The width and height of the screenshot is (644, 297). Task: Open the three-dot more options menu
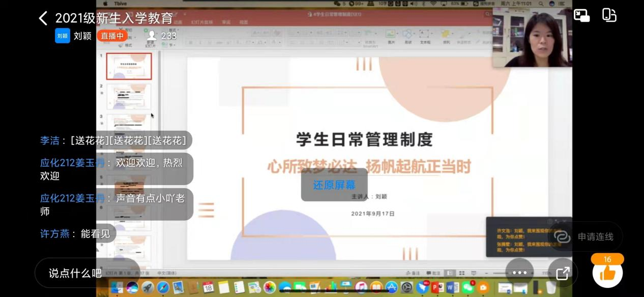(519, 273)
